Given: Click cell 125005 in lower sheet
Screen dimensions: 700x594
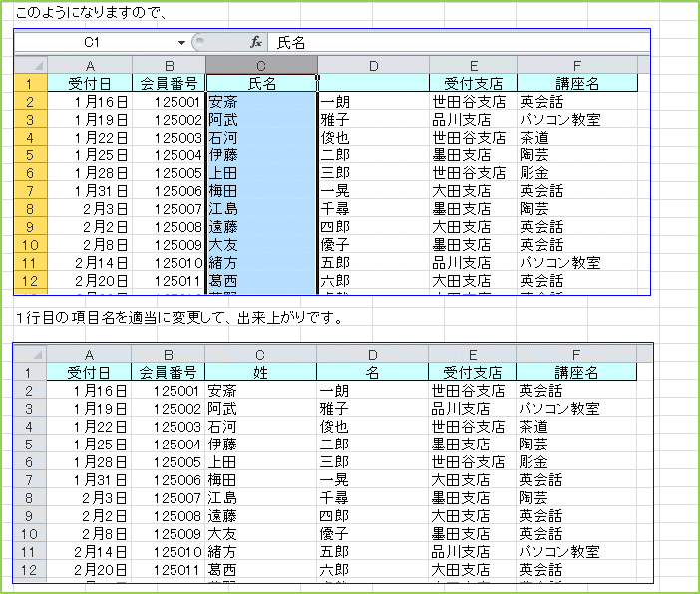Looking at the screenshot, I should (x=169, y=462).
